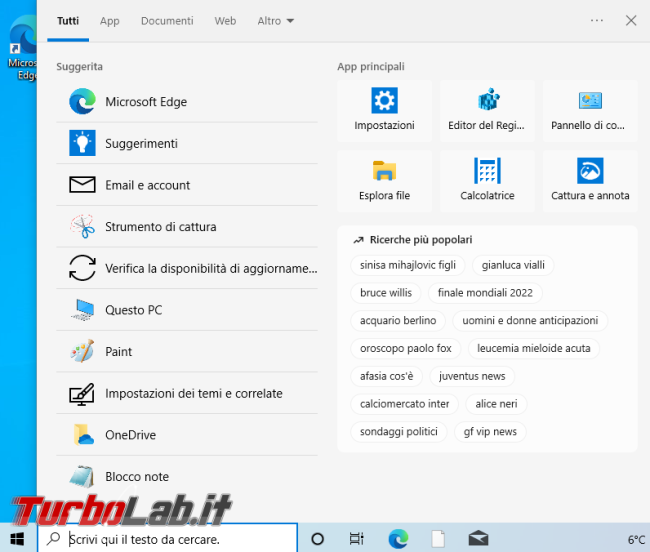650x552 pixels.
Task: Click finale mondiali 2022 chip
Action: coord(485,293)
